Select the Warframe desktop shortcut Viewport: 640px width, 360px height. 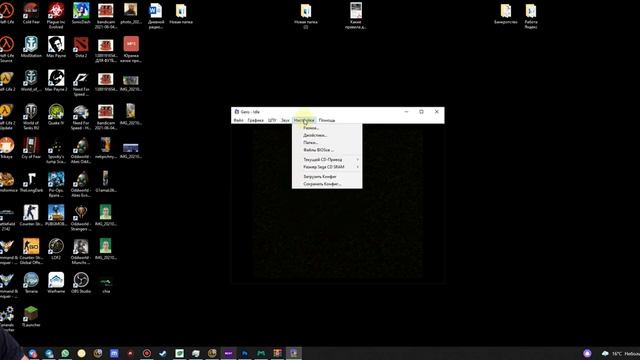coord(56,282)
